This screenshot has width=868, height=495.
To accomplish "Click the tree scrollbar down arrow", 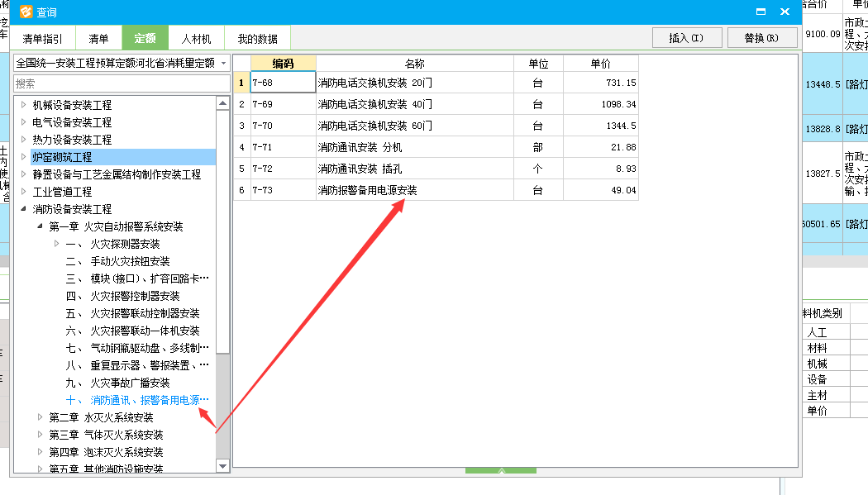I will tap(222, 466).
